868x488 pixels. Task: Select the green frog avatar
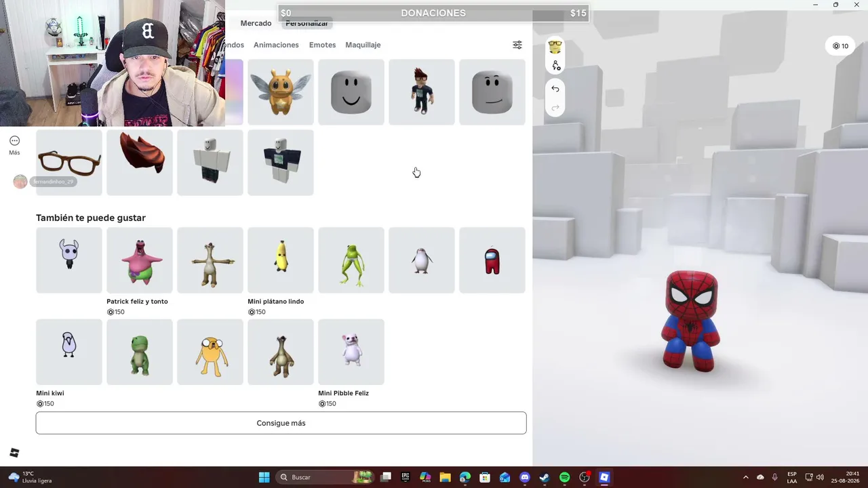point(351,260)
